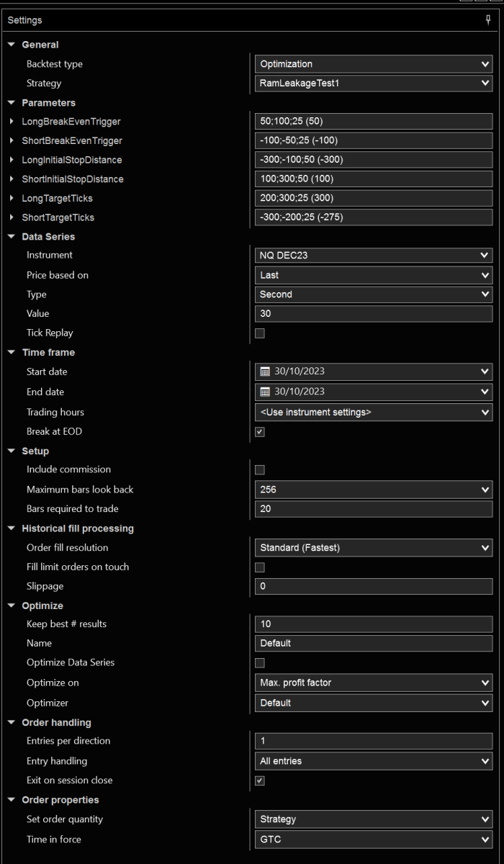Open the End date calendar icon
The width and height of the screenshot is (504, 864).
(x=264, y=392)
